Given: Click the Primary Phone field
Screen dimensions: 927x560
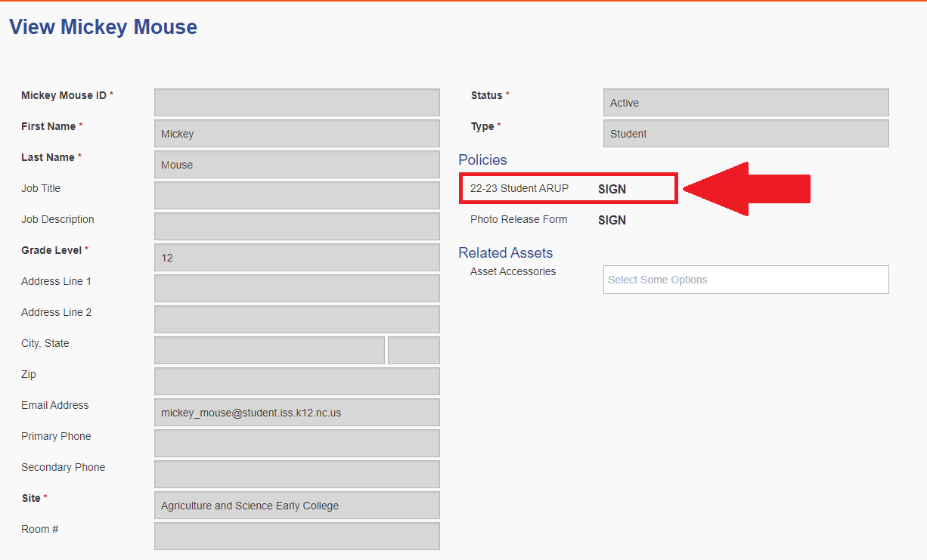Looking at the screenshot, I should click(x=297, y=444).
